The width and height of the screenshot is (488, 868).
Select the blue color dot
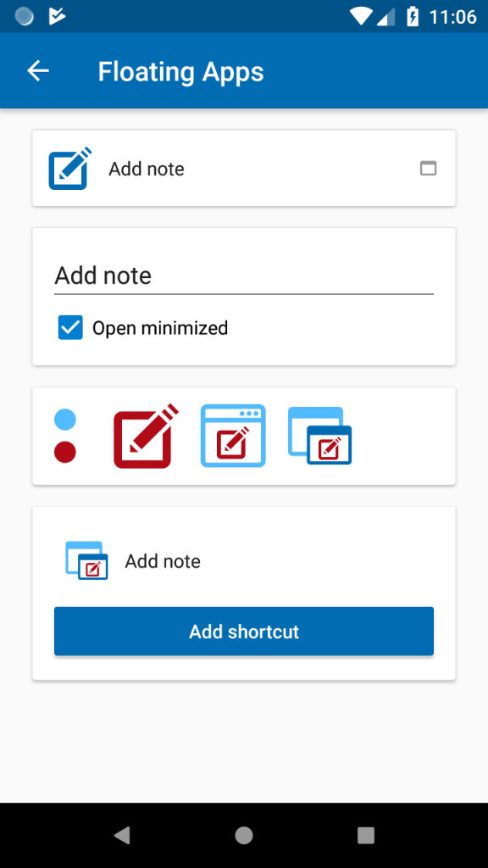point(64,418)
